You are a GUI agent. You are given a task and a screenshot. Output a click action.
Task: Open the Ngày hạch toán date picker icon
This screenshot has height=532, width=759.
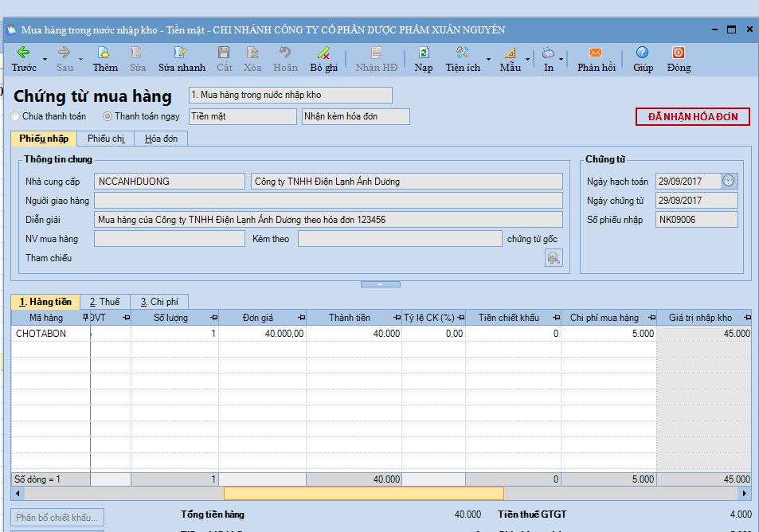729,181
